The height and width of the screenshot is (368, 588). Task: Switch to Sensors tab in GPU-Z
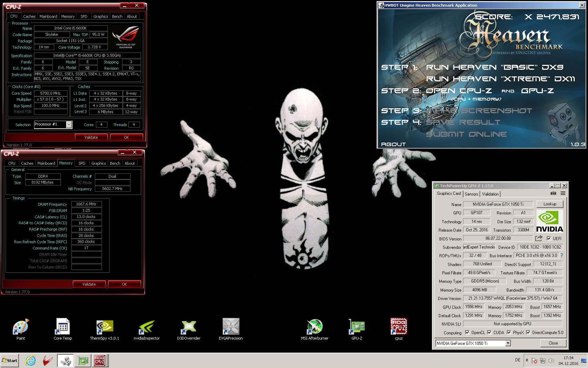pos(471,194)
